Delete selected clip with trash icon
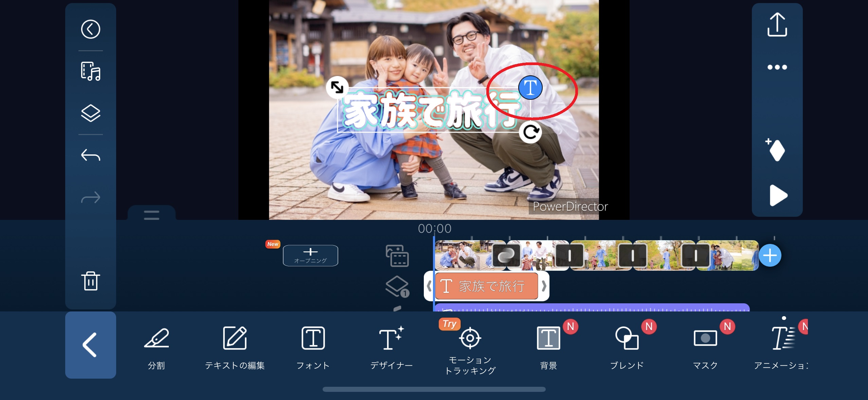Viewport: 868px width, 400px height. tap(91, 281)
